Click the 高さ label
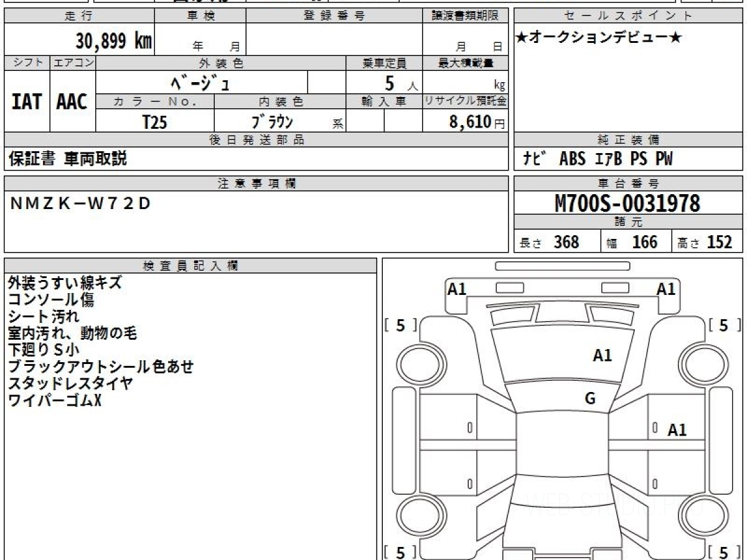 (688, 243)
